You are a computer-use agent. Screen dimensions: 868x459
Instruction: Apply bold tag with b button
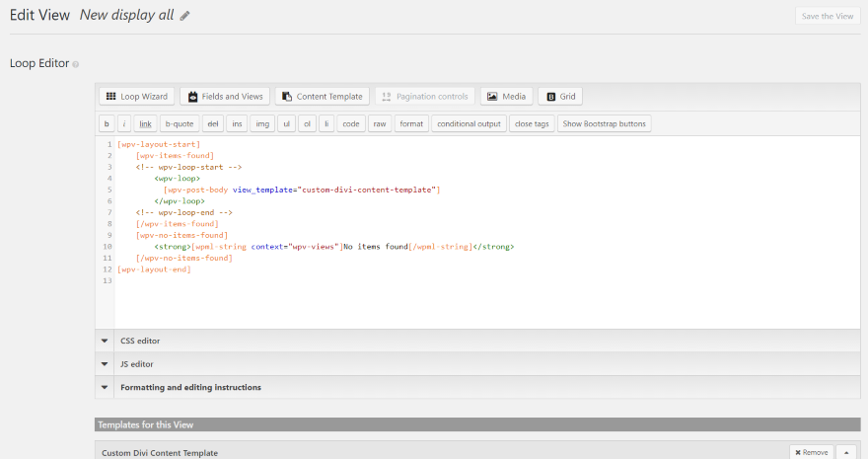coord(107,124)
